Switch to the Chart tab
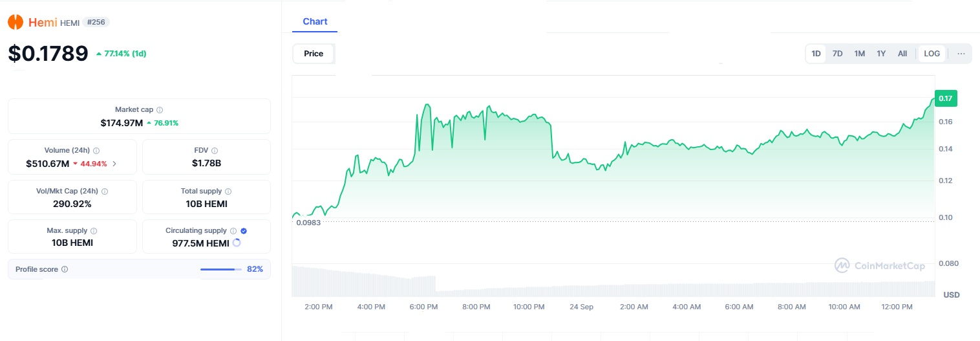Screen dimensions: 980x341 [315, 22]
